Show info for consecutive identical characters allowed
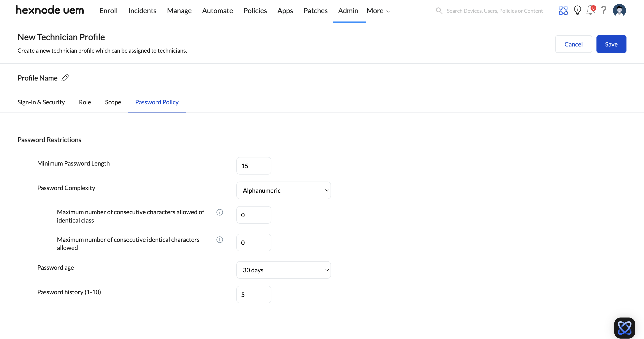Image resolution: width=644 pixels, height=339 pixels. pyautogui.click(x=219, y=240)
